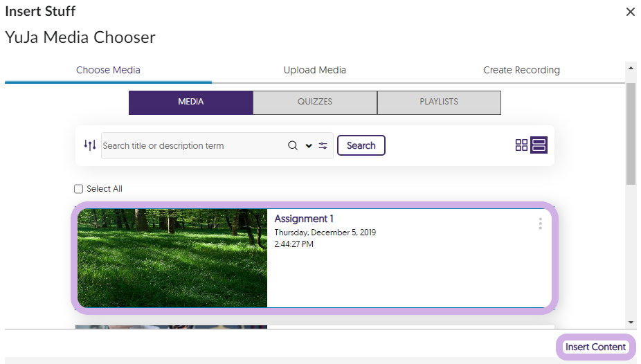
Task: Show the PLAYLISTS section
Action: (439, 102)
